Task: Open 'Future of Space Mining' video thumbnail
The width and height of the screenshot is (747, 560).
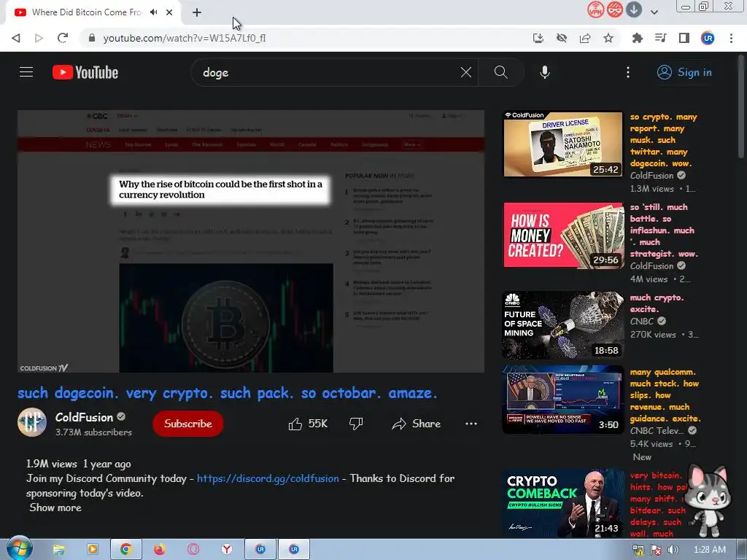Action: [563, 325]
